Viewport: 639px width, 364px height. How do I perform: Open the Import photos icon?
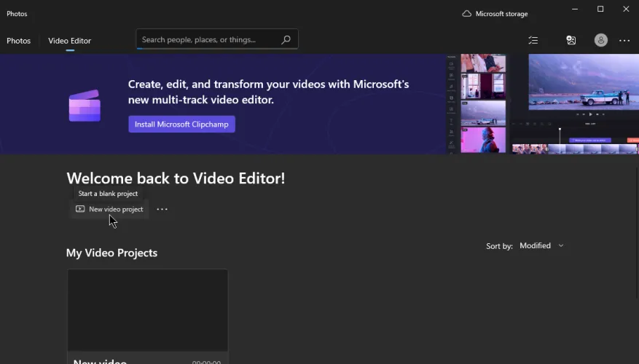(x=571, y=41)
